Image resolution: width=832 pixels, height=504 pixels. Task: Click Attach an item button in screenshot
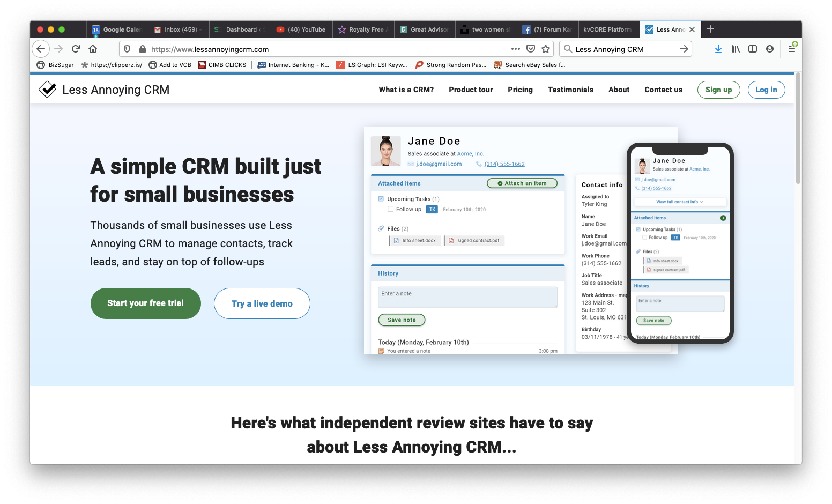click(522, 183)
